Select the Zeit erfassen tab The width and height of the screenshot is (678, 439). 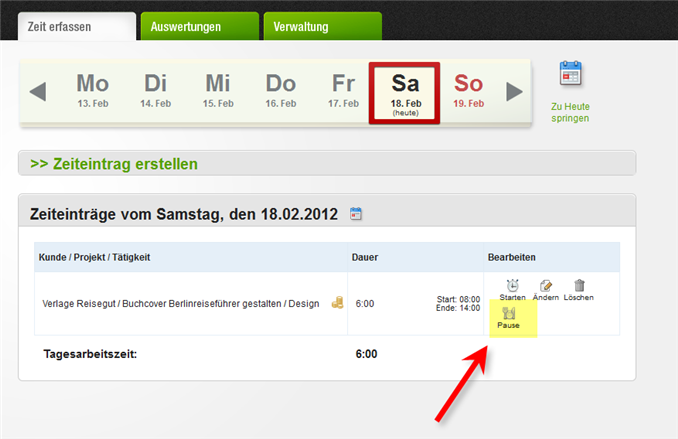tap(76, 27)
